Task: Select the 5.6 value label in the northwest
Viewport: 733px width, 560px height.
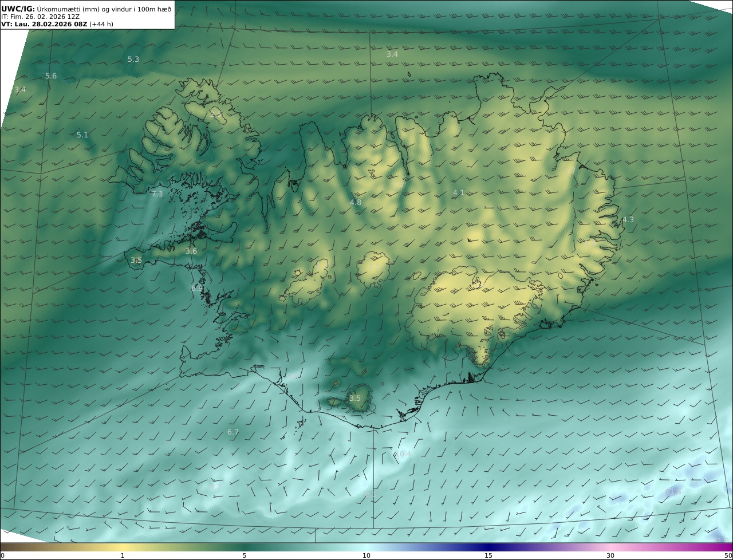Action: pyautogui.click(x=51, y=76)
